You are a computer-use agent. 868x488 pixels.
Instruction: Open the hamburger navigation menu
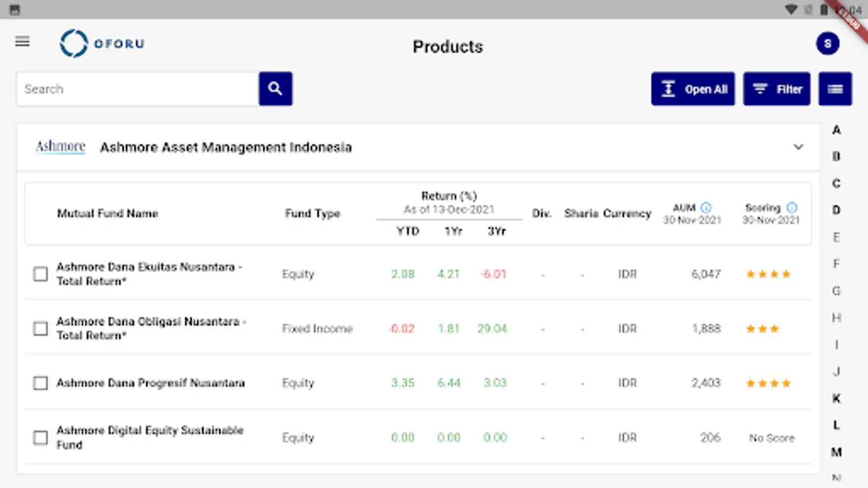coord(22,42)
